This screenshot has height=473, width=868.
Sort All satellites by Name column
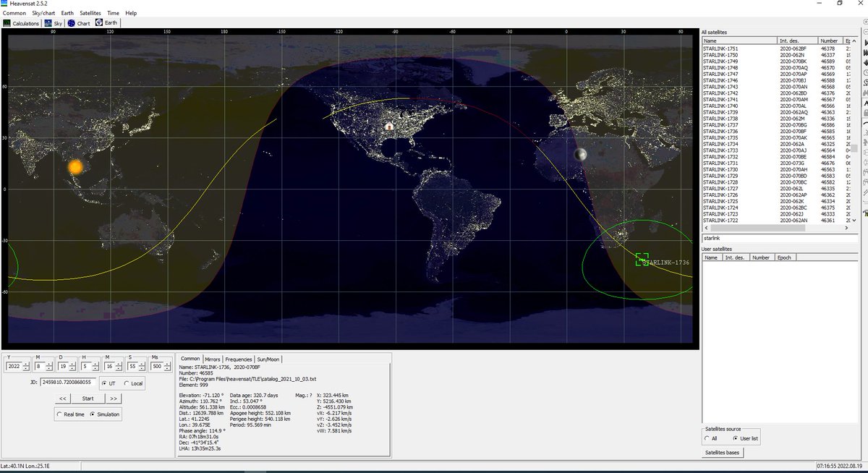(739, 41)
